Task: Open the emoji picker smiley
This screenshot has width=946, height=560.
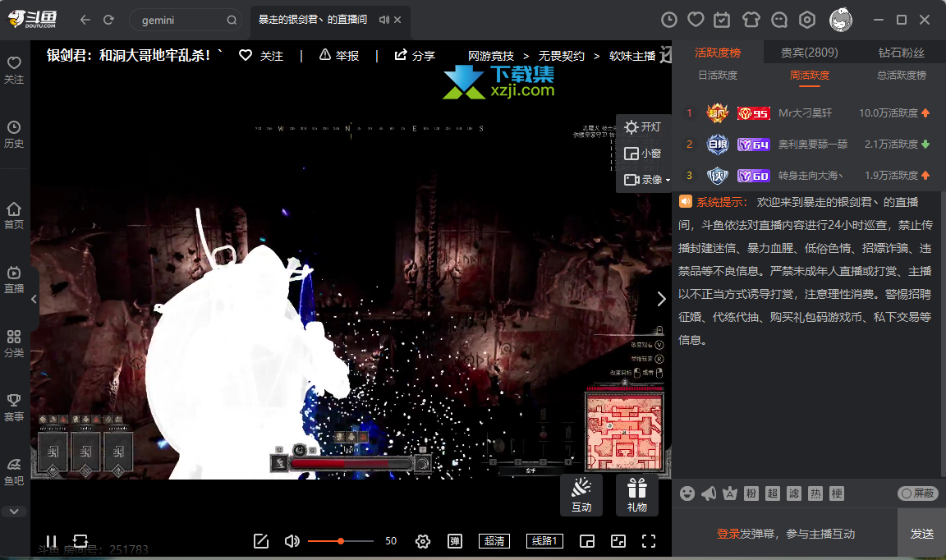Action: tap(687, 493)
